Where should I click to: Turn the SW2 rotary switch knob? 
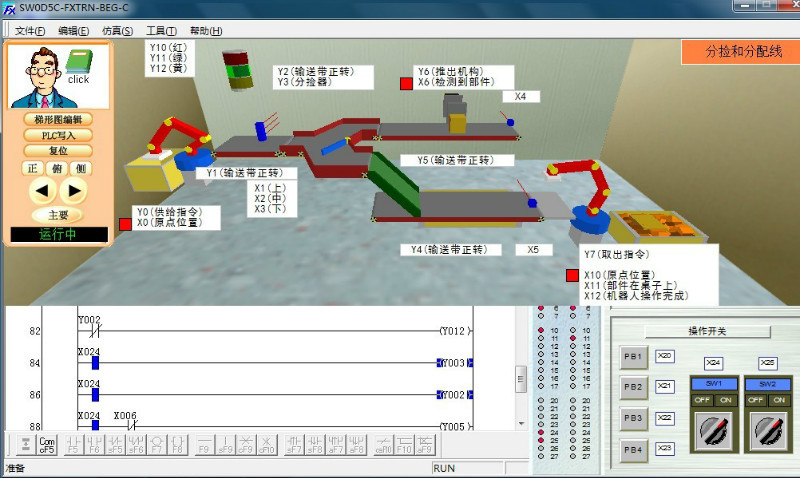pyautogui.click(x=768, y=431)
